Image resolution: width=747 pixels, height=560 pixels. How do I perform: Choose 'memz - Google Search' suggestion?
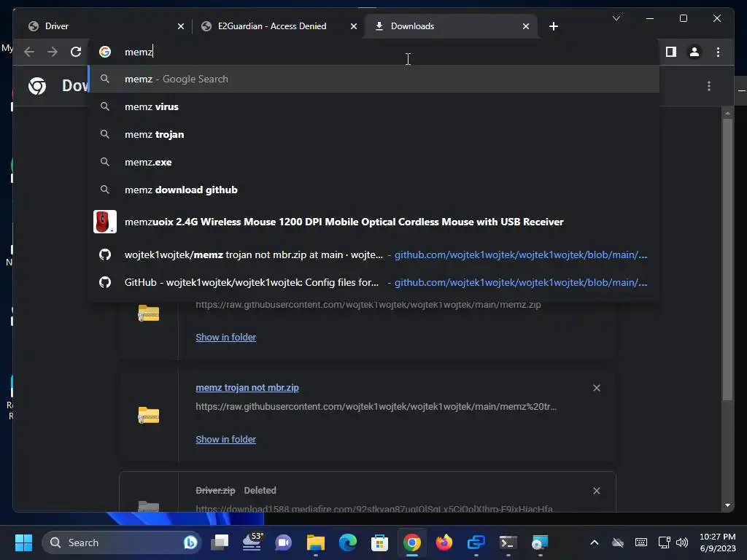(373, 79)
